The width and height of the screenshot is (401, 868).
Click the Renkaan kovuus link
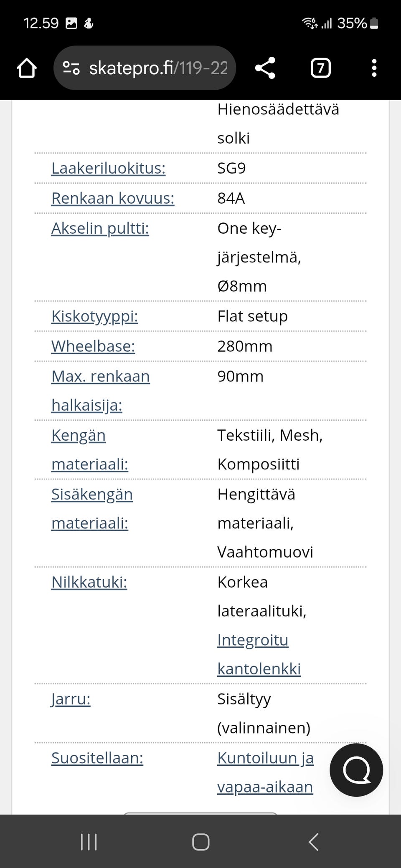click(x=113, y=198)
